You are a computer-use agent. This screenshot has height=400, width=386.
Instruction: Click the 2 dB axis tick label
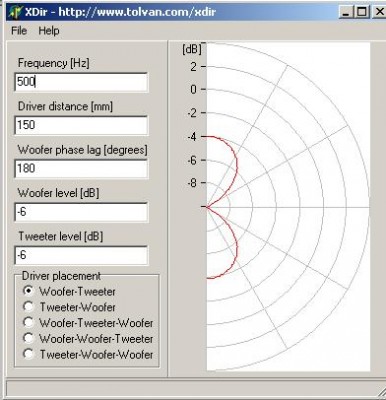pyautogui.click(x=194, y=67)
